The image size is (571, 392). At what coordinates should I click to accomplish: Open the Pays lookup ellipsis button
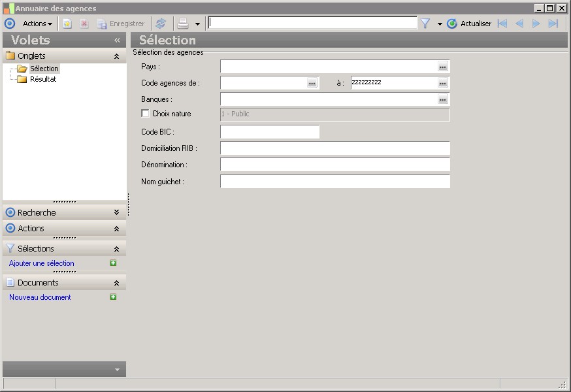pyautogui.click(x=443, y=67)
